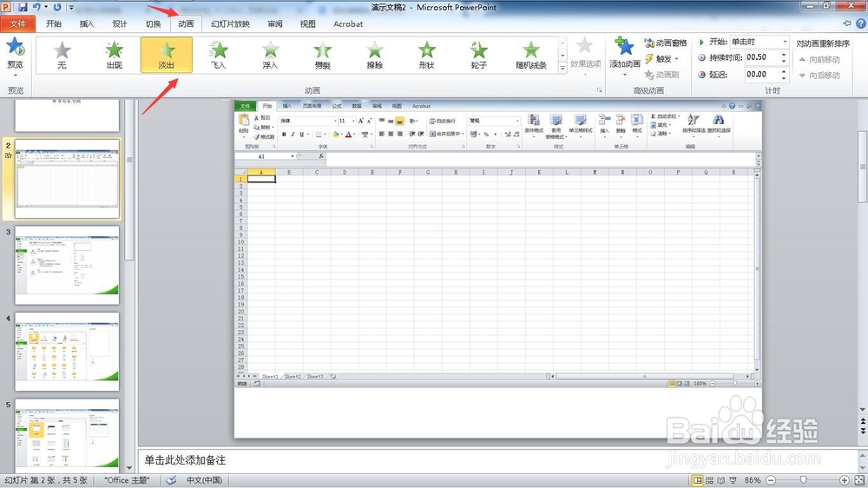The width and height of the screenshot is (868, 488).
Task: Apply the 擦除 wipe animation
Action: coord(375,55)
